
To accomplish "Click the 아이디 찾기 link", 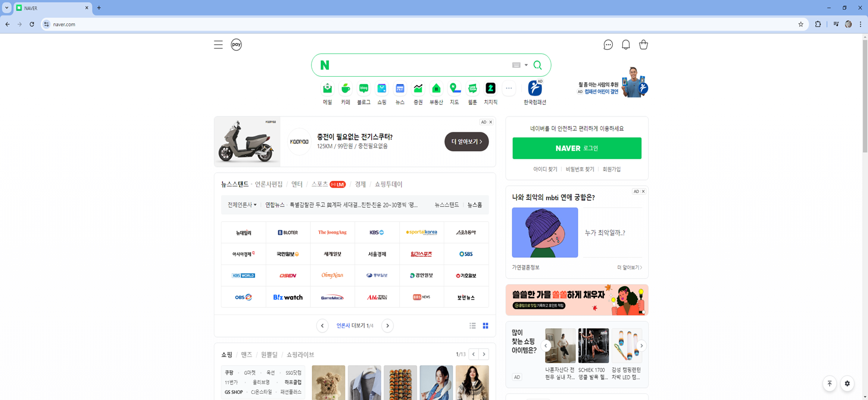I will 545,169.
